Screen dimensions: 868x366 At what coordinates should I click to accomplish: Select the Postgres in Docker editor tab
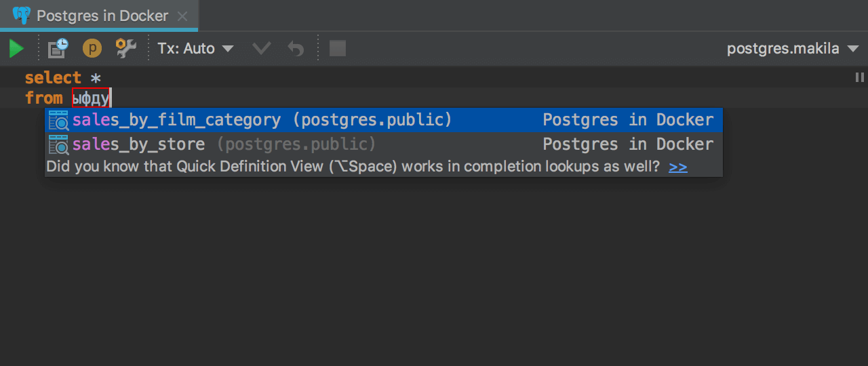point(102,16)
